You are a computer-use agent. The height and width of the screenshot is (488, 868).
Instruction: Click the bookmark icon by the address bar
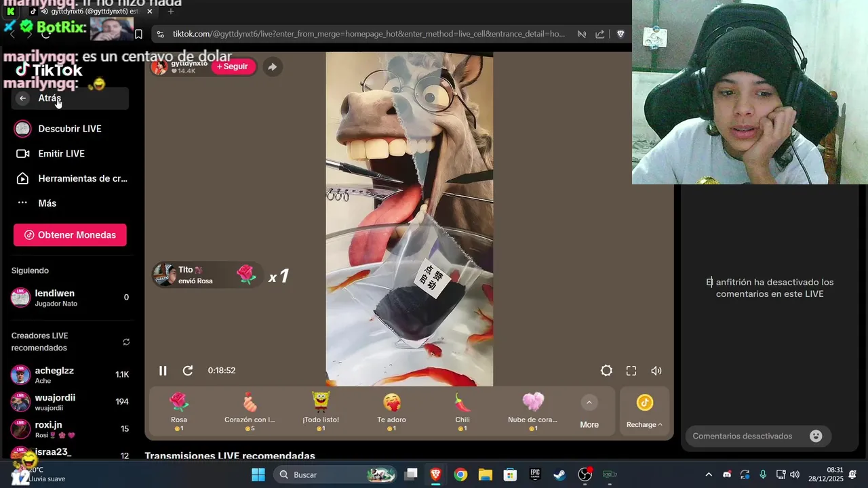click(138, 34)
